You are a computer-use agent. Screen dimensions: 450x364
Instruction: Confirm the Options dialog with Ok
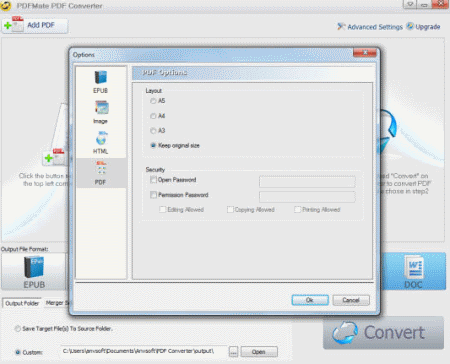[310, 300]
